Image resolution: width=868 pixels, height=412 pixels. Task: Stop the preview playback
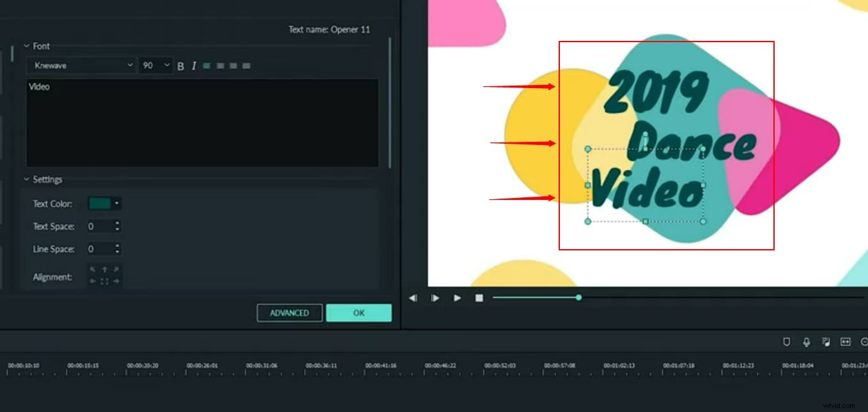[479, 298]
